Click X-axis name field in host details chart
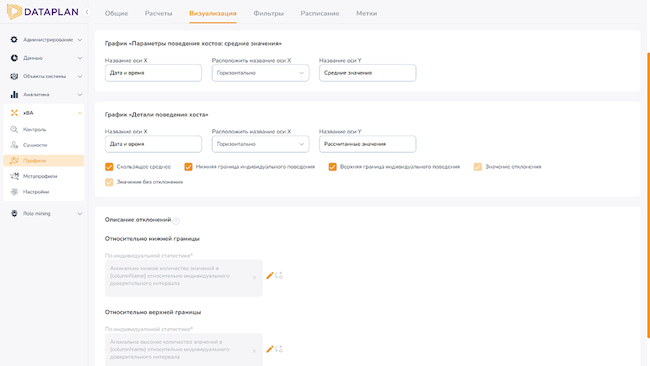 coord(153,144)
